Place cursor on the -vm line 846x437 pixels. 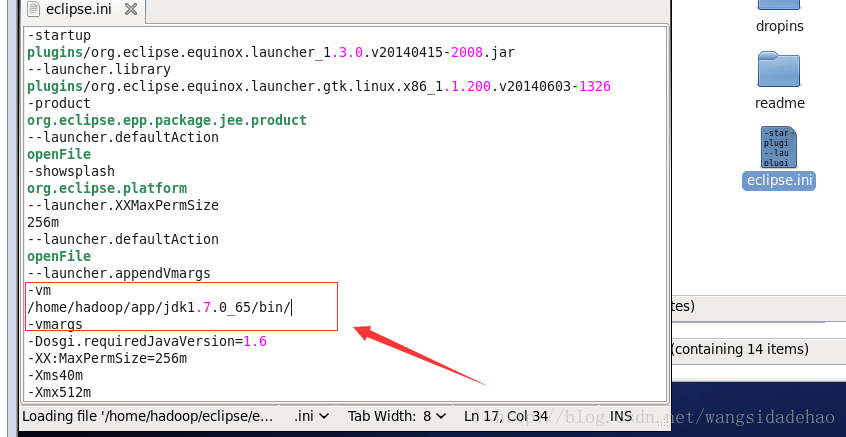tap(39, 290)
